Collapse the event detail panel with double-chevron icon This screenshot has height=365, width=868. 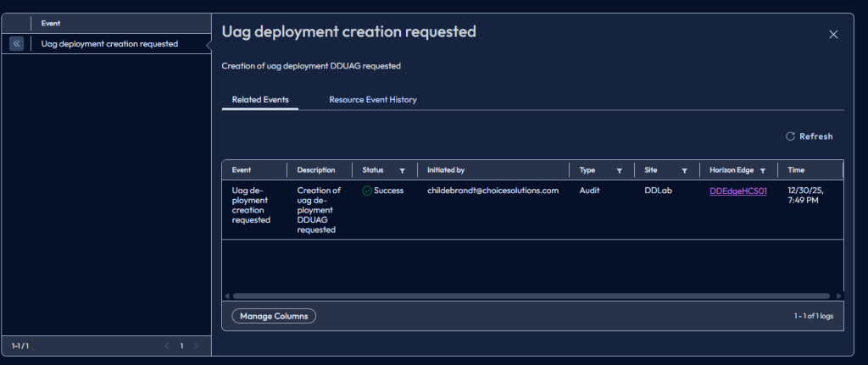pyautogui.click(x=16, y=43)
